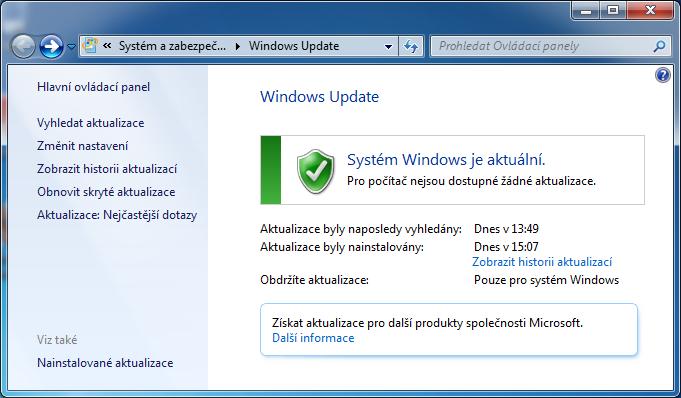The image size is (681, 398).
Task: Click the Systém Windows je aktuální heading
Action: [x=446, y=160]
